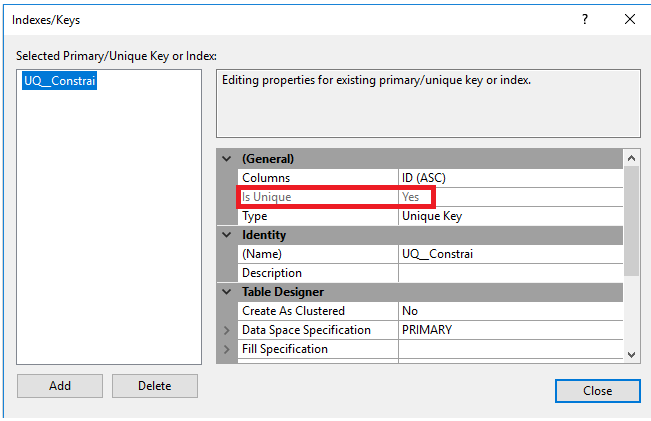651x421 pixels.
Task: Select UQ__Constrai in the index list
Action: 59,83
